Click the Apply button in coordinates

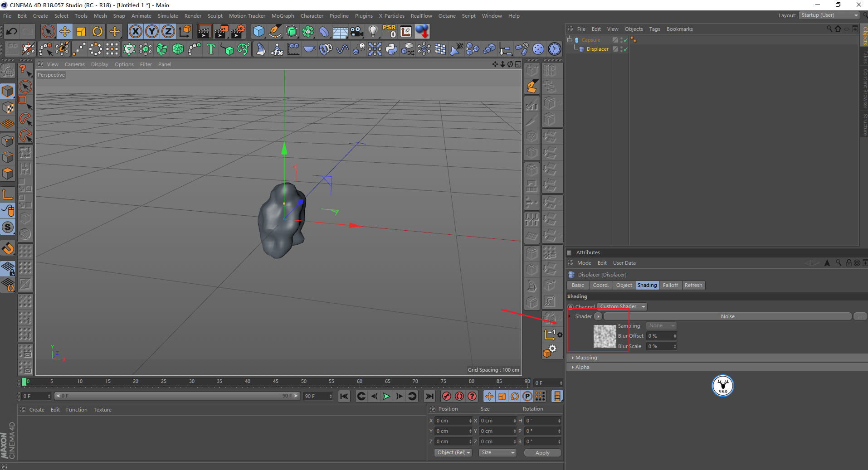click(x=542, y=453)
